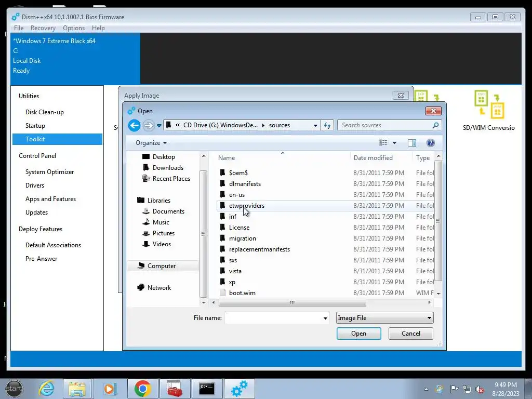Viewport: 532px width, 399px height.
Task: Open address bar path dropdown arrow
Action: pos(315,125)
